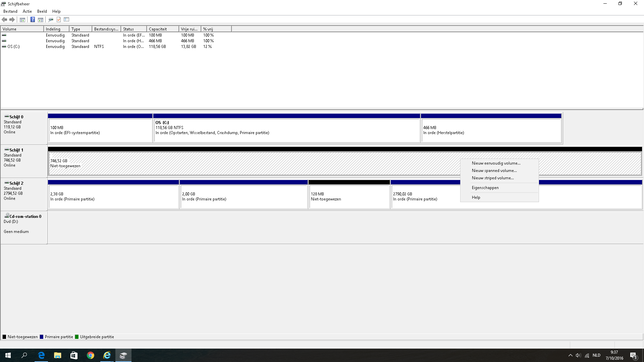Click the Forward arrow toolbar icon
This screenshot has width=644, height=362.
[x=12, y=19]
